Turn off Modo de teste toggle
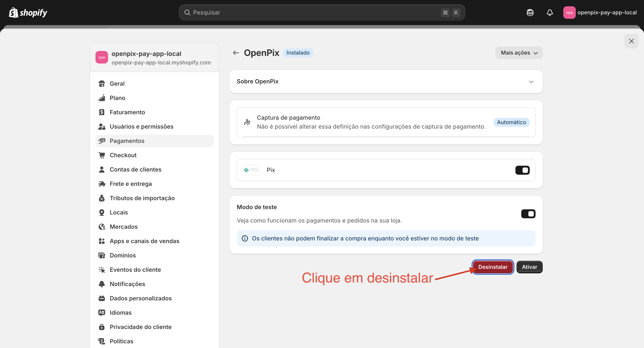644x348 pixels. coord(528,214)
